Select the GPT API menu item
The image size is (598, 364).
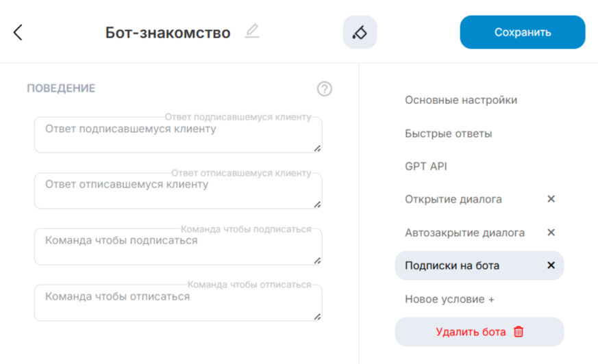(425, 166)
